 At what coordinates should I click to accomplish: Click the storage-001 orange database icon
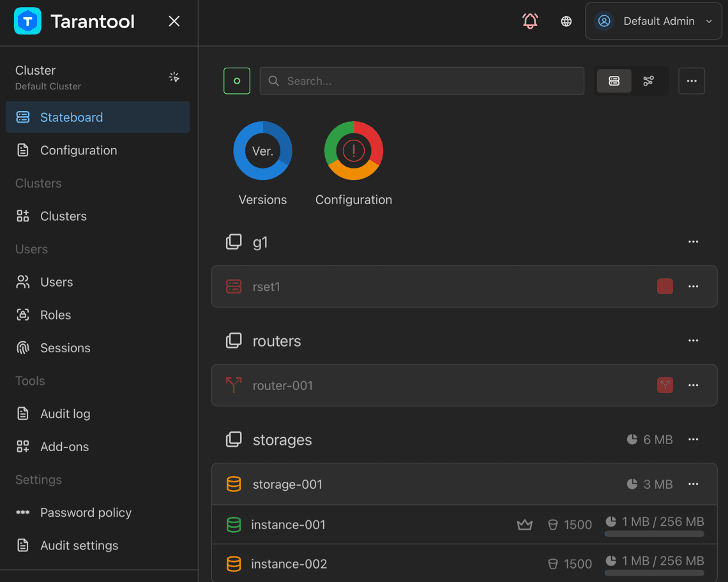click(x=234, y=484)
